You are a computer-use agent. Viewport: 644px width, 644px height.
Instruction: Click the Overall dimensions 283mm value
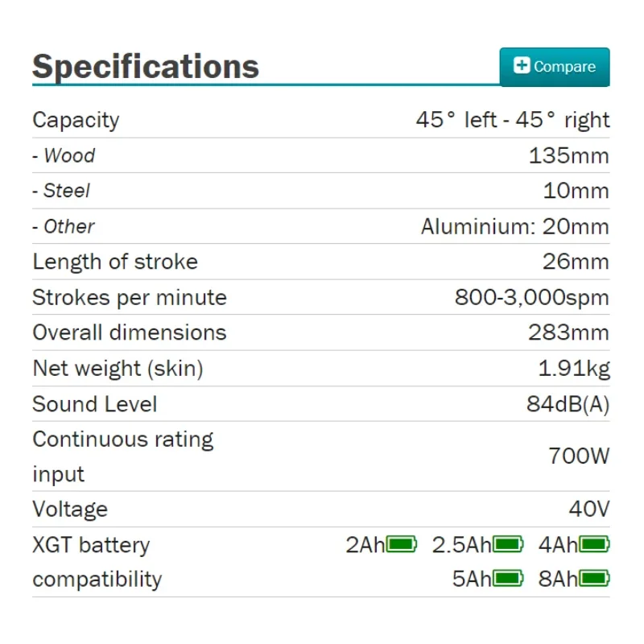[569, 332]
